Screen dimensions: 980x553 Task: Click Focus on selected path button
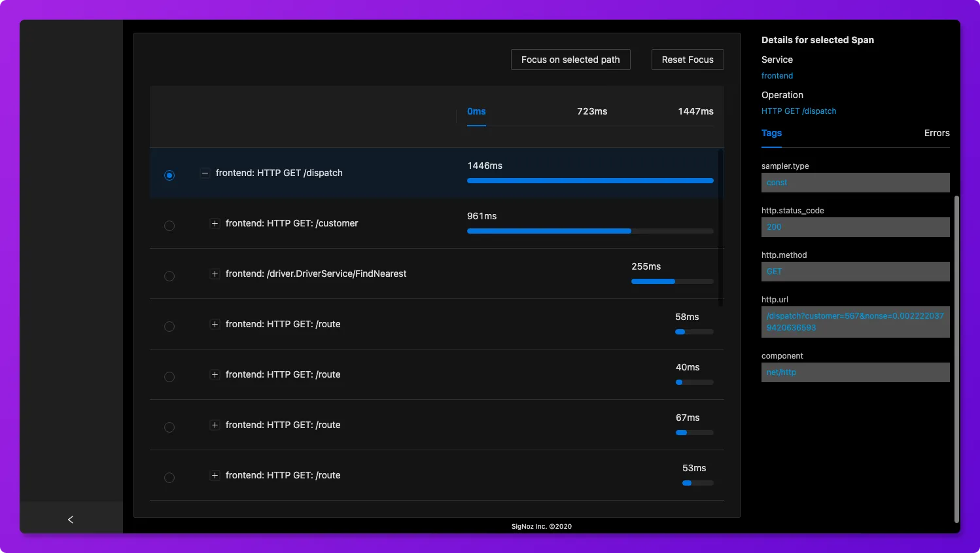coord(570,60)
